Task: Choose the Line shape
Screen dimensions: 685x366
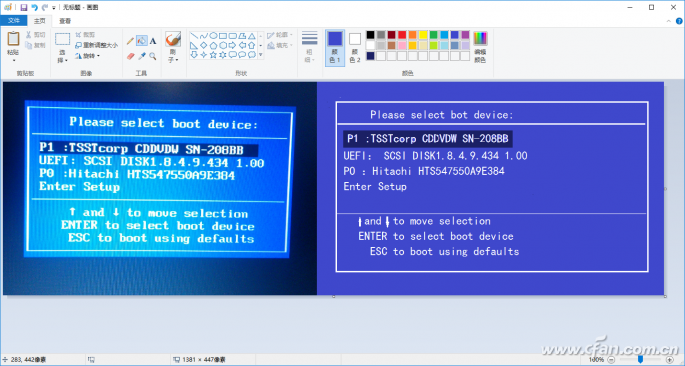Action: click(194, 36)
